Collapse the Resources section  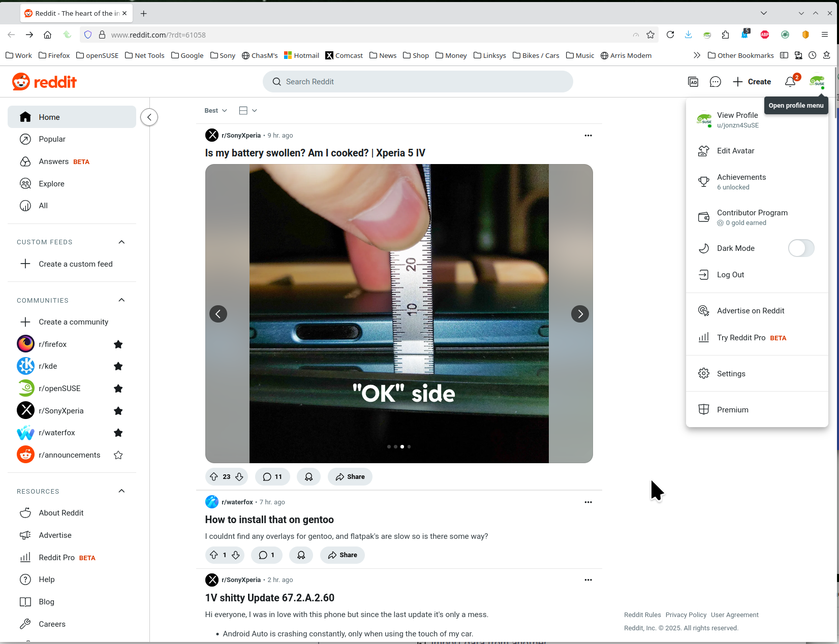(x=121, y=491)
